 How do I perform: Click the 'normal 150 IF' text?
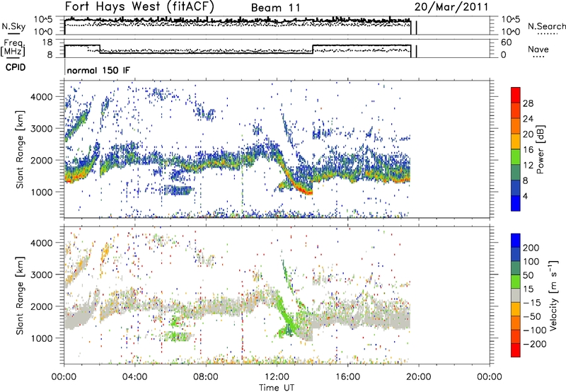[x=98, y=70]
